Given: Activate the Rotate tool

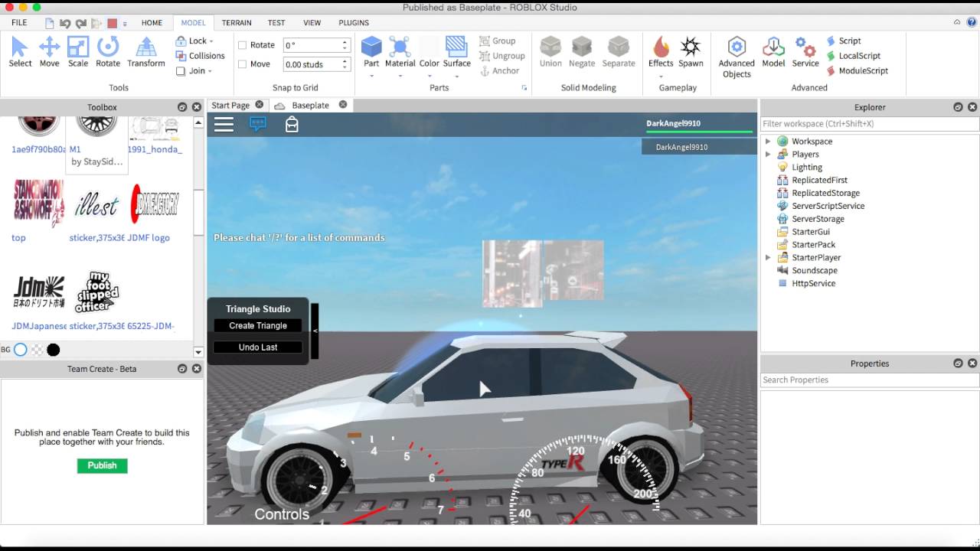Looking at the screenshot, I should coord(108,53).
